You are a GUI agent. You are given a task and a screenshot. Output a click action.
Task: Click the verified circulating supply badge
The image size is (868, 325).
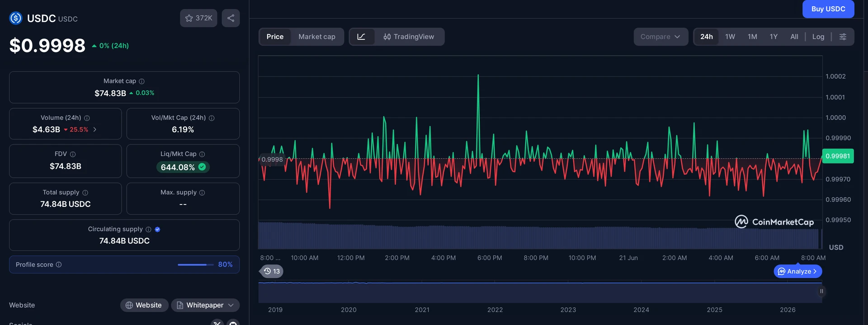(x=157, y=229)
